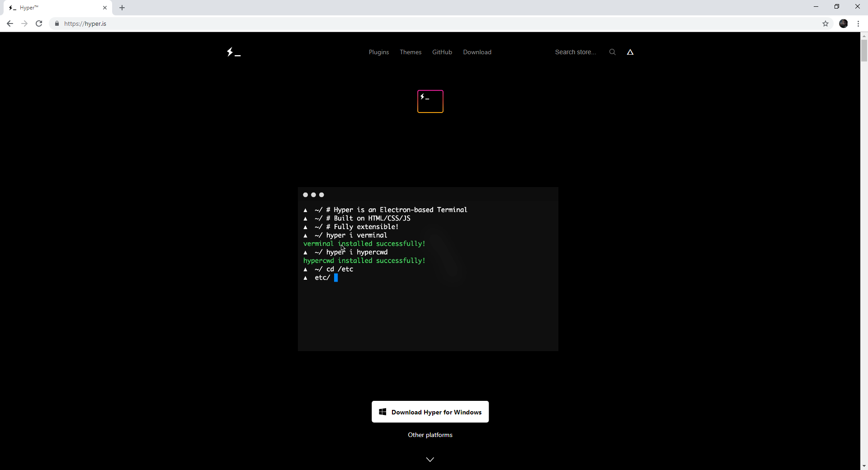Click the pink-bordered Hyper terminal app icon
Viewport: 868px width, 470px height.
(x=430, y=101)
